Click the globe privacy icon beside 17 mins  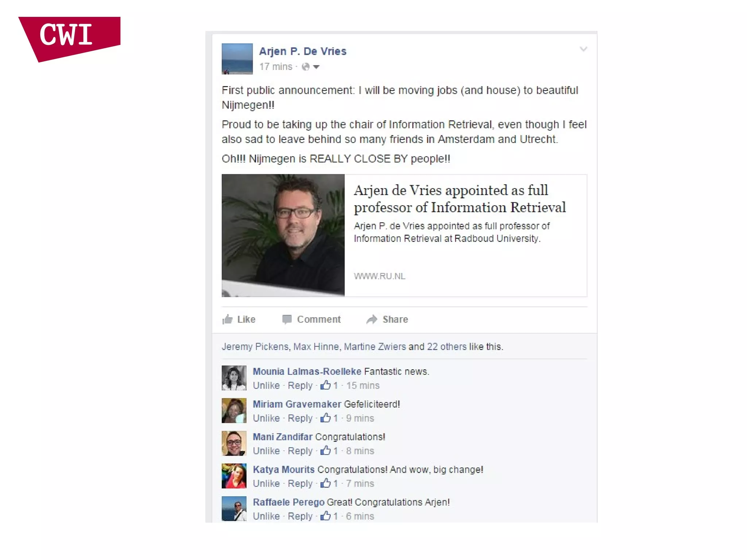coord(306,67)
